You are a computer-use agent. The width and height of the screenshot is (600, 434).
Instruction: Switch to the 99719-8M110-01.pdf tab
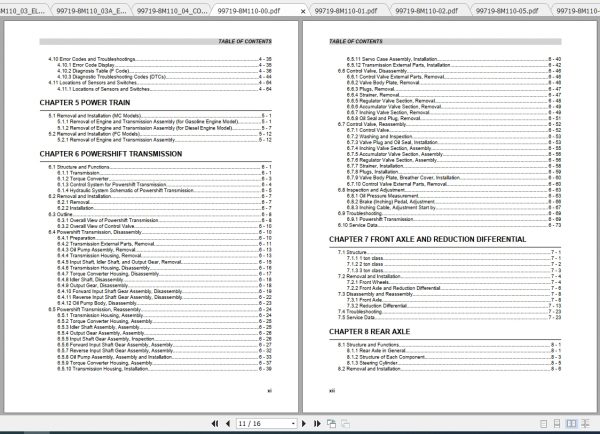pos(346,11)
